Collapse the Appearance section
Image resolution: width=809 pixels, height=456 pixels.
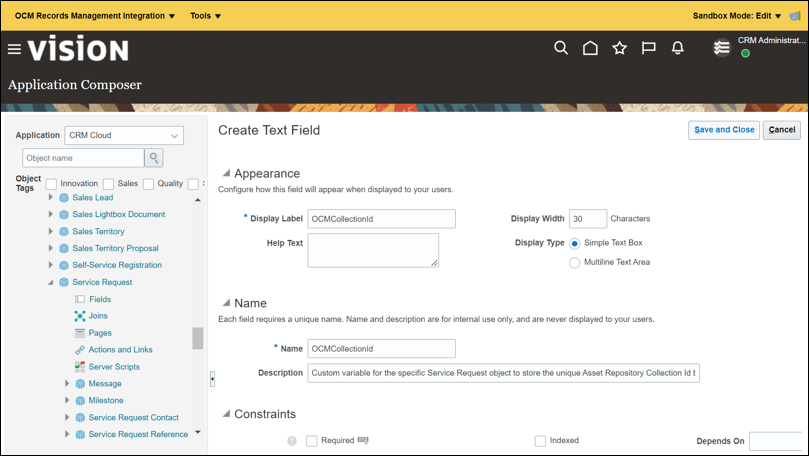tap(226, 173)
